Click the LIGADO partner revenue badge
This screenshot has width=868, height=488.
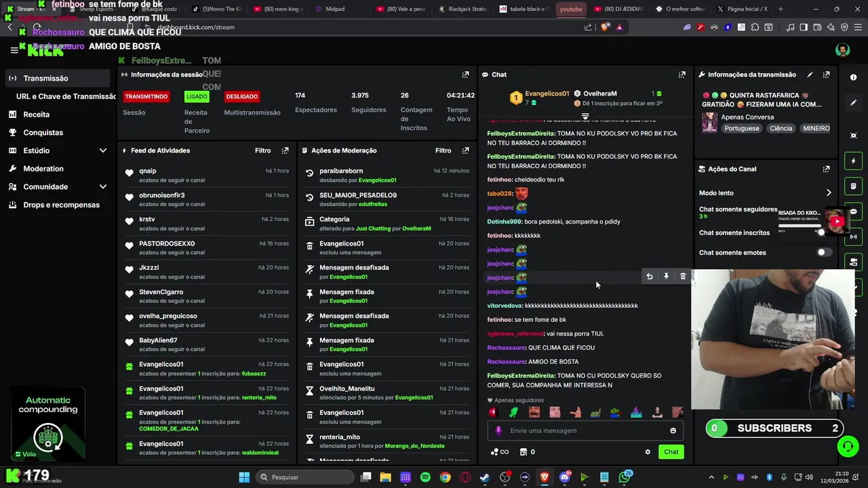click(197, 97)
